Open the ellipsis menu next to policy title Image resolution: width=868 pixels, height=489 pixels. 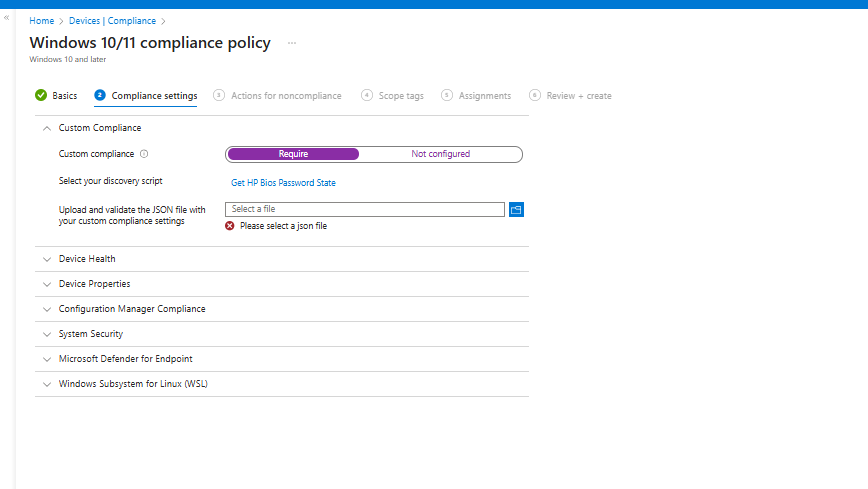(292, 43)
